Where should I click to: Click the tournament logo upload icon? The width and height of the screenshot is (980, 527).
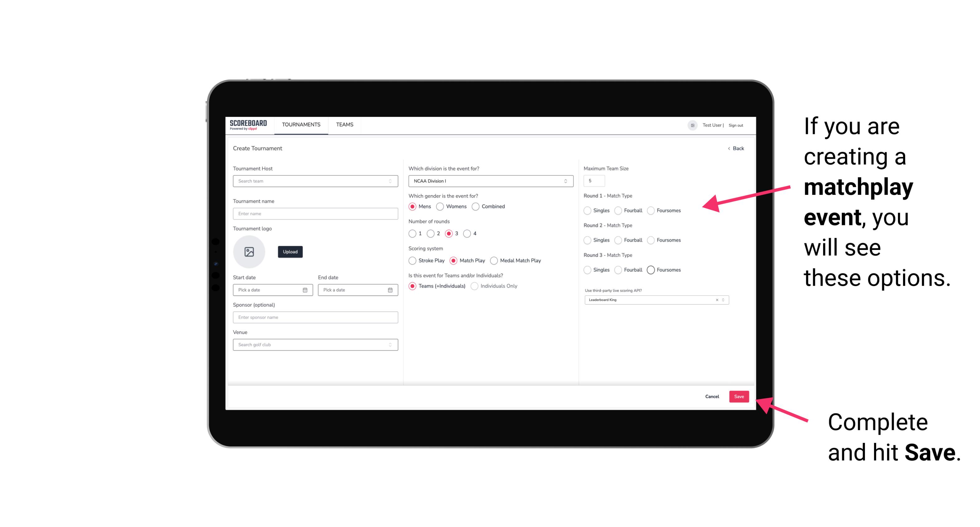coord(249,251)
